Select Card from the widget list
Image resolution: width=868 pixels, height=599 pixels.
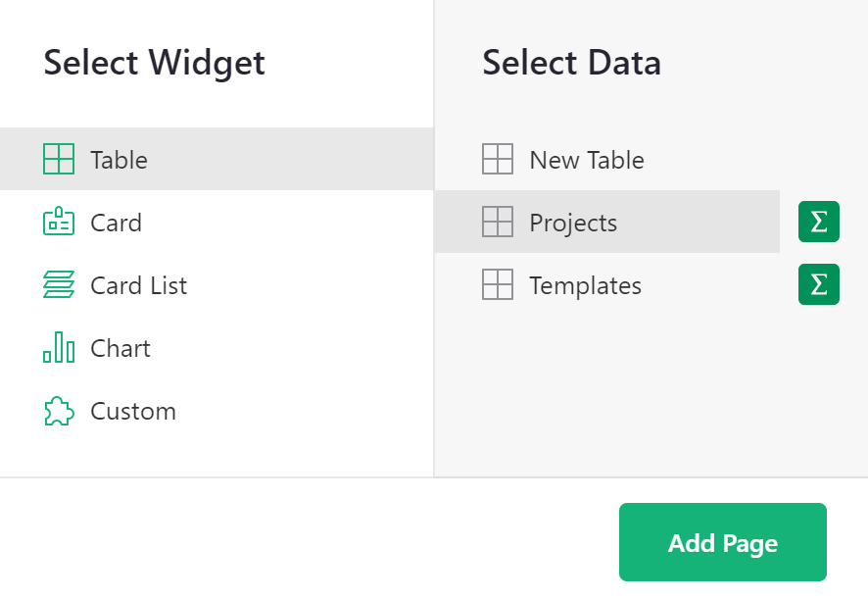point(117,223)
